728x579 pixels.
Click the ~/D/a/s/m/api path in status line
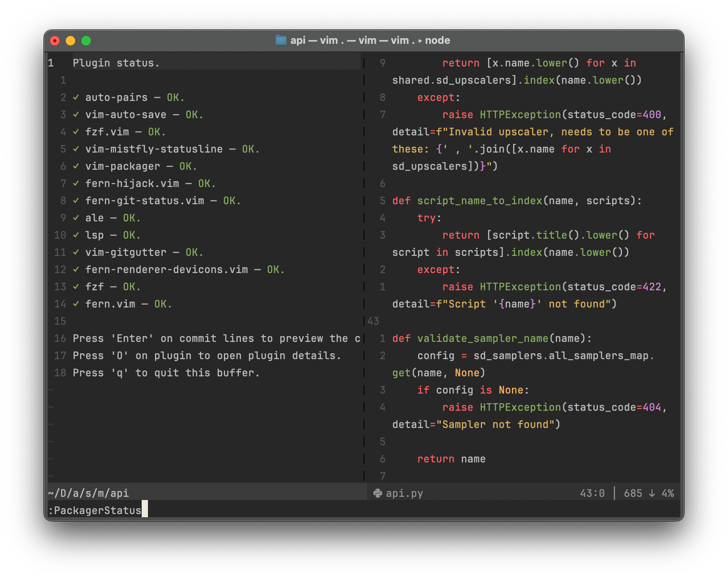click(x=88, y=493)
